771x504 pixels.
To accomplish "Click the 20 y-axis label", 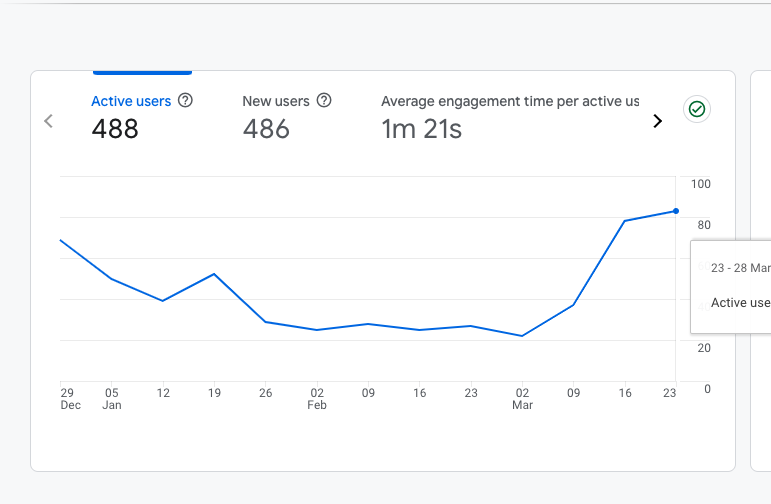I will (704, 348).
